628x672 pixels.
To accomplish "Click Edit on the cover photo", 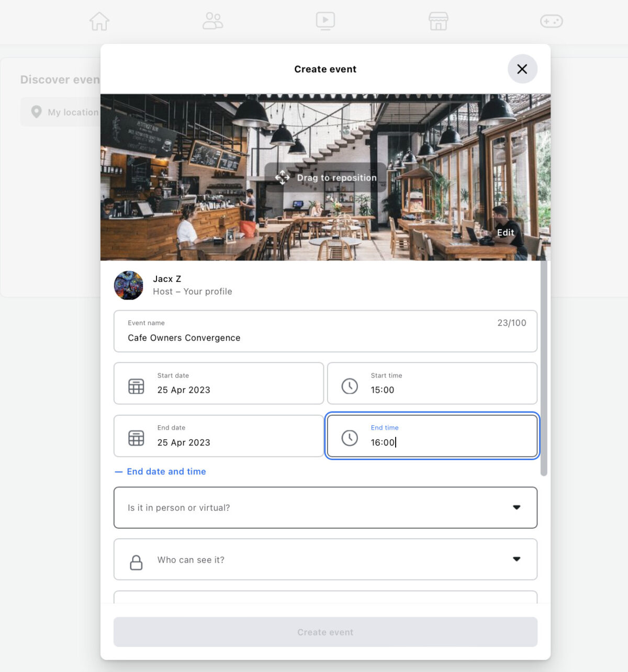I will tap(505, 232).
